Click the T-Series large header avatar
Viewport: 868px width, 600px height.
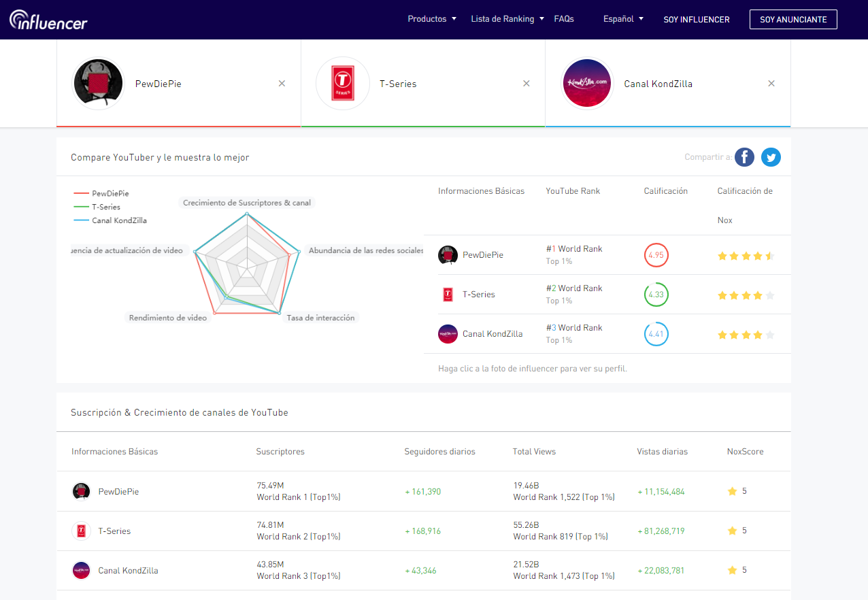click(x=343, y=84)
